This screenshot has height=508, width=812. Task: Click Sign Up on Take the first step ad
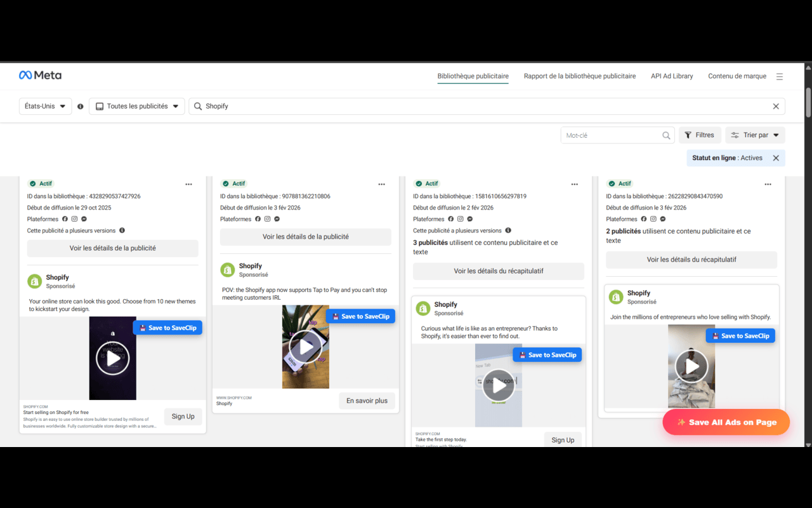click(563, 439)
